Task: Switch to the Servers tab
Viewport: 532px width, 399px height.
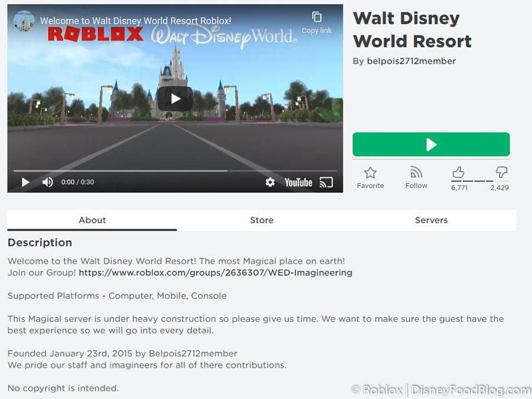Action: click(x=431, y=220)
